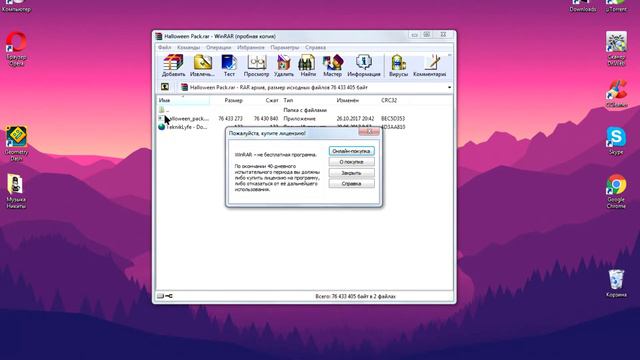
Task: Open the Операции menu
Action: [x=218, y=47]
